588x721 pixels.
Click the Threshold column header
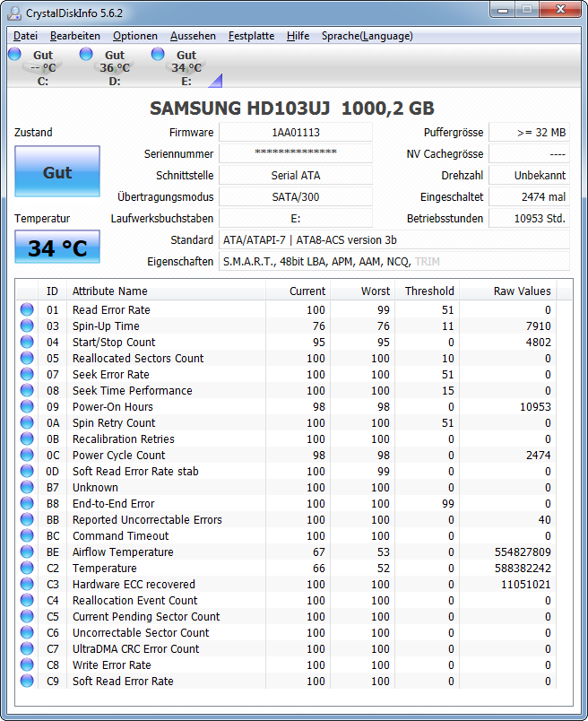pyautogui.click(x=427, y=291)
